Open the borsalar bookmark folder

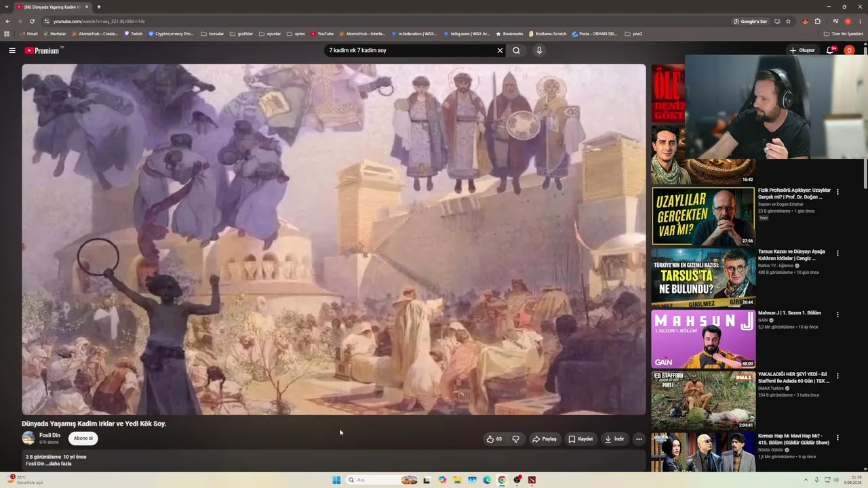[x=212, y=34]
